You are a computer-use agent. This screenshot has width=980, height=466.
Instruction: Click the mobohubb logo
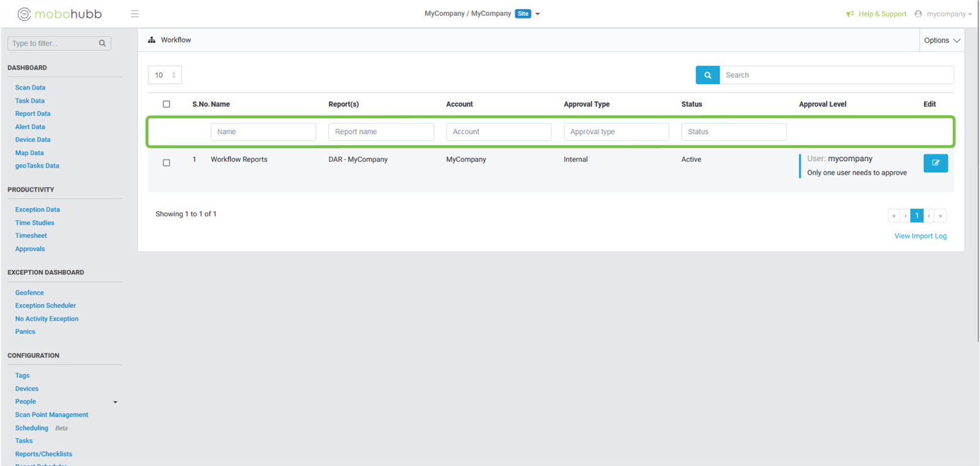[59, 14]
